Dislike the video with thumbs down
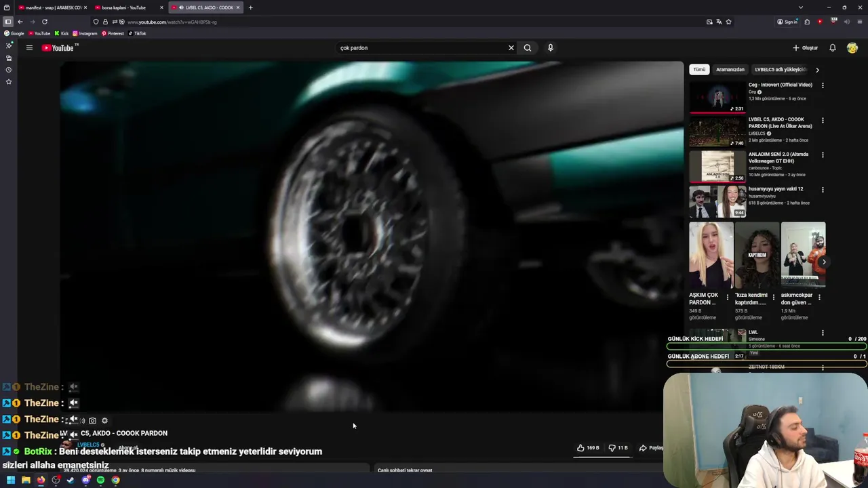 tap(618, 448)
